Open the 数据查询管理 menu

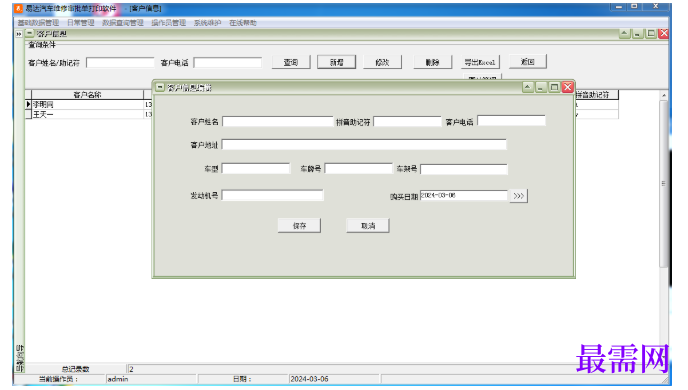click(x=123, y=23)
